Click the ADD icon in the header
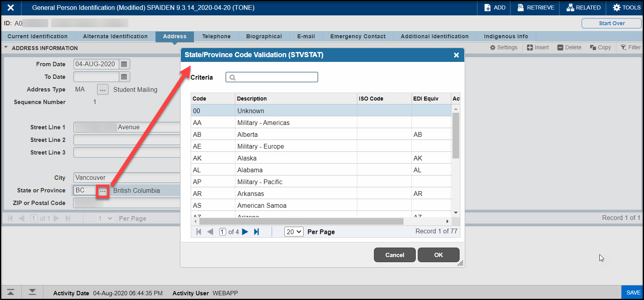Image resolution: width=644 pixels, height=300 pixels. [x=488, y=7]
